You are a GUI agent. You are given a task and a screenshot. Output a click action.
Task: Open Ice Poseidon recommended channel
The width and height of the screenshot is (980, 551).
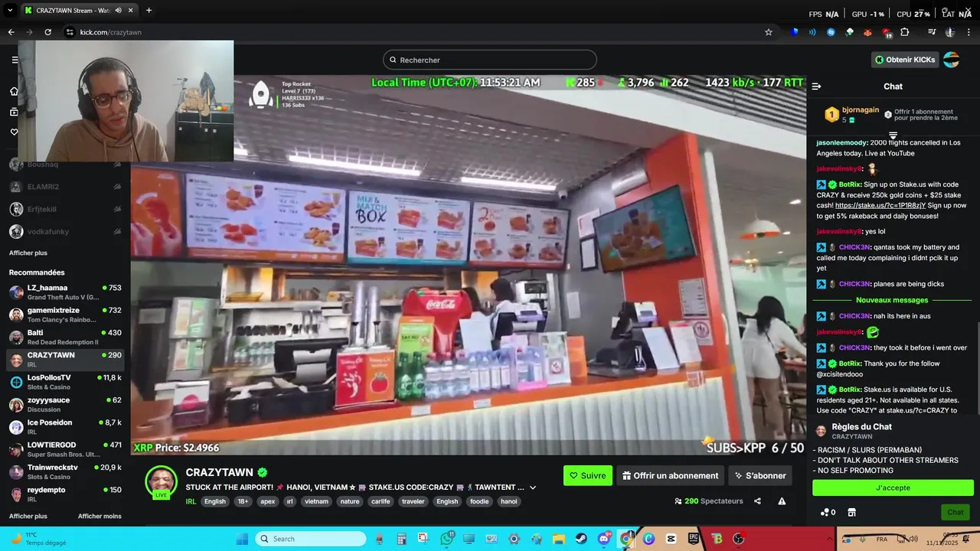click(65, 427)
